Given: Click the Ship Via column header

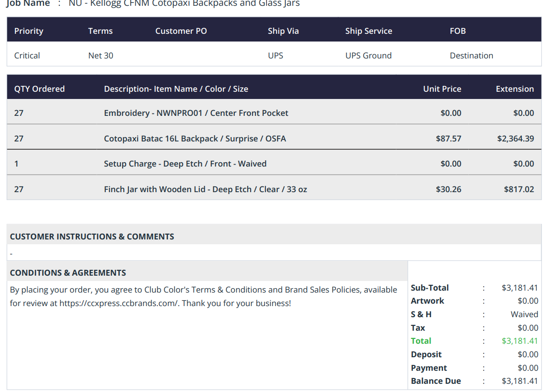Looking at the screenshot, I should pos(283,31).
